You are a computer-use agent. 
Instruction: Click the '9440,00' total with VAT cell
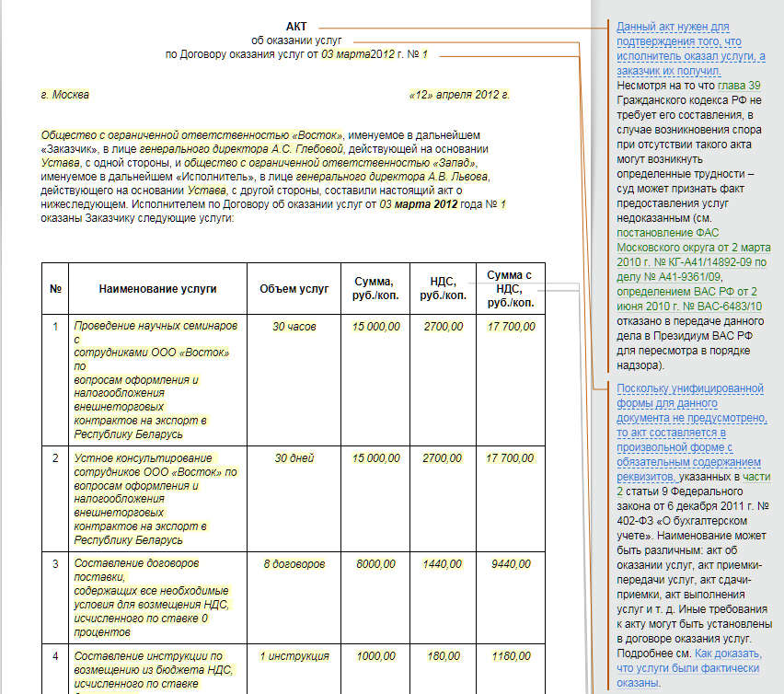click(x=510, y=563)
